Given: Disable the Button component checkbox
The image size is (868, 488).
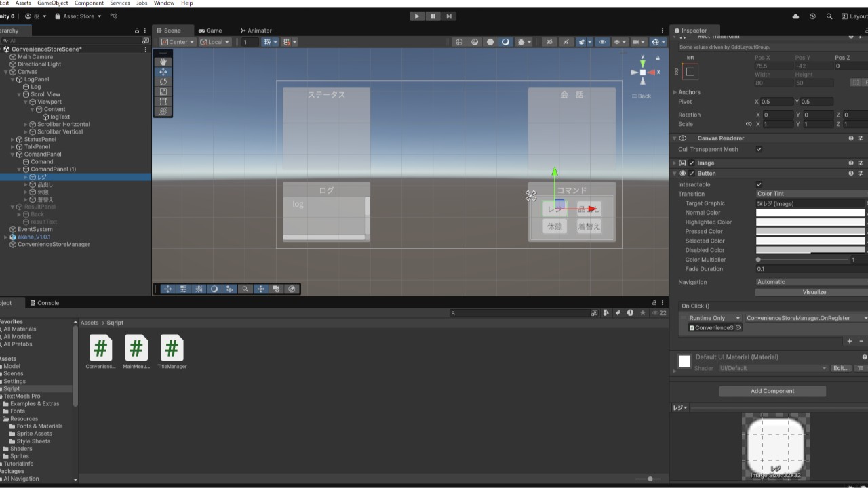Looking at the screenshot, I should click(692, 174).
